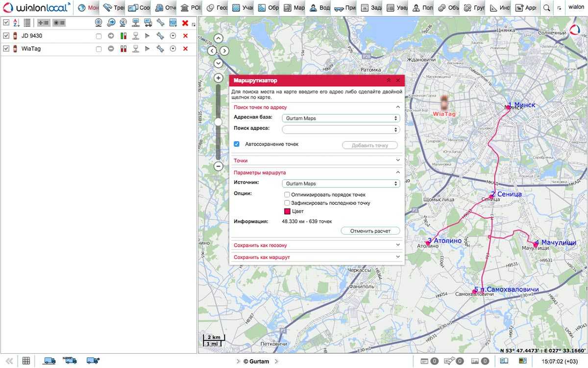This screenshot has width=588, height=368.
Task: Sort the unit list alphabetically A-Z
Action: click(x=16, y=23)
